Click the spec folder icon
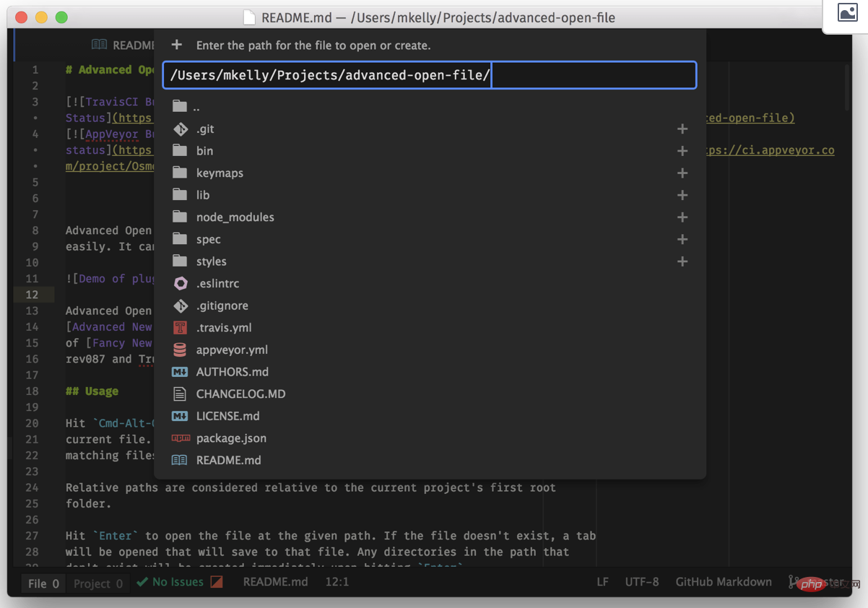The height and width of the screenshot is (608, 868). pyautogui.click(x=180, y=240)
